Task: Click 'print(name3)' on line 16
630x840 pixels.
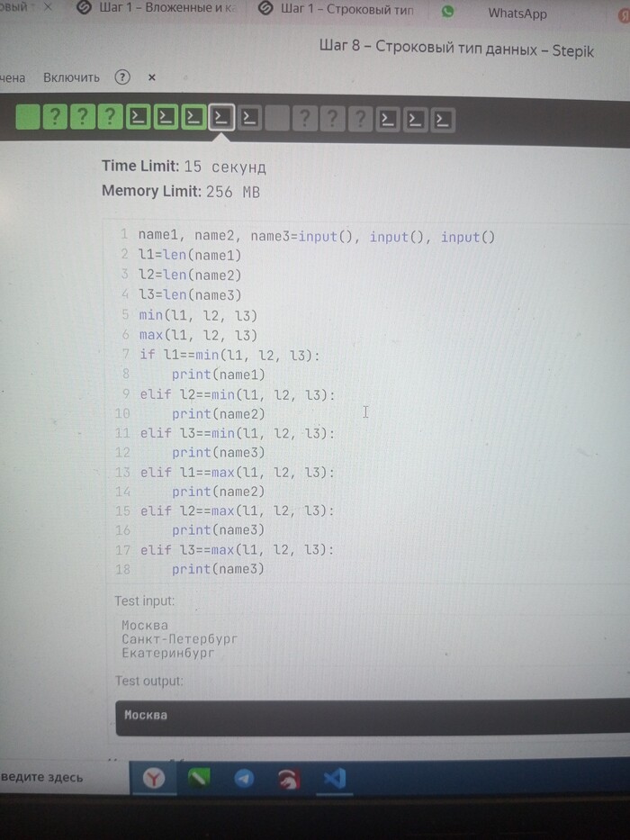Action: coord(219,529)
